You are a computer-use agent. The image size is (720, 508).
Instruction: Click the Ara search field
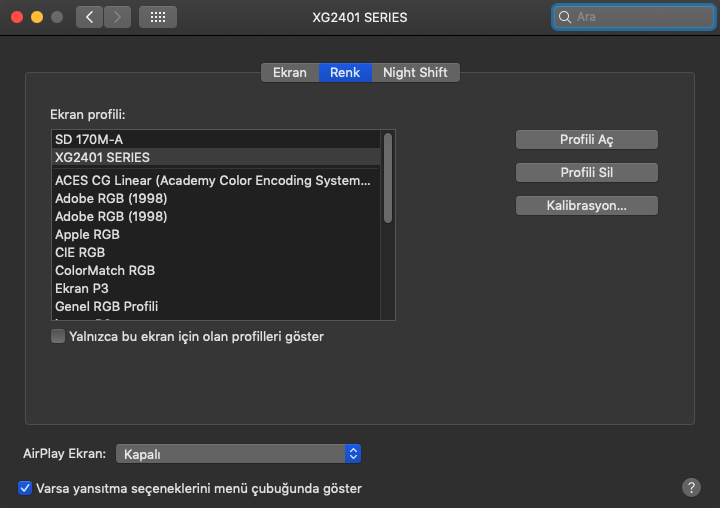point(636,17)
